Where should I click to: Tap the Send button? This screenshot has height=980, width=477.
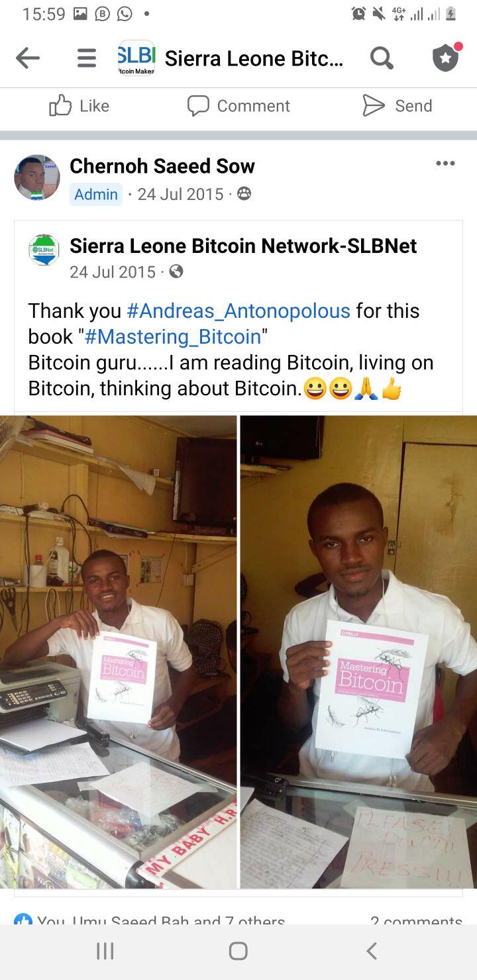pos(397,105)
